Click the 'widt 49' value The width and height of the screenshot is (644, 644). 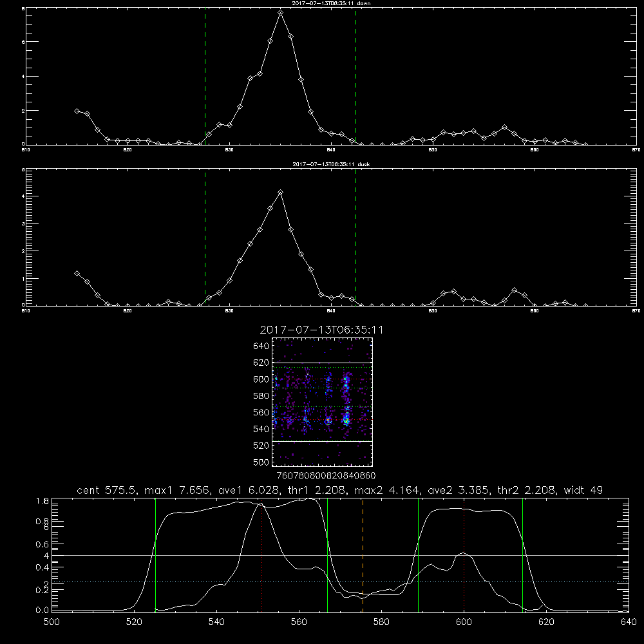(x=583, y=490)
